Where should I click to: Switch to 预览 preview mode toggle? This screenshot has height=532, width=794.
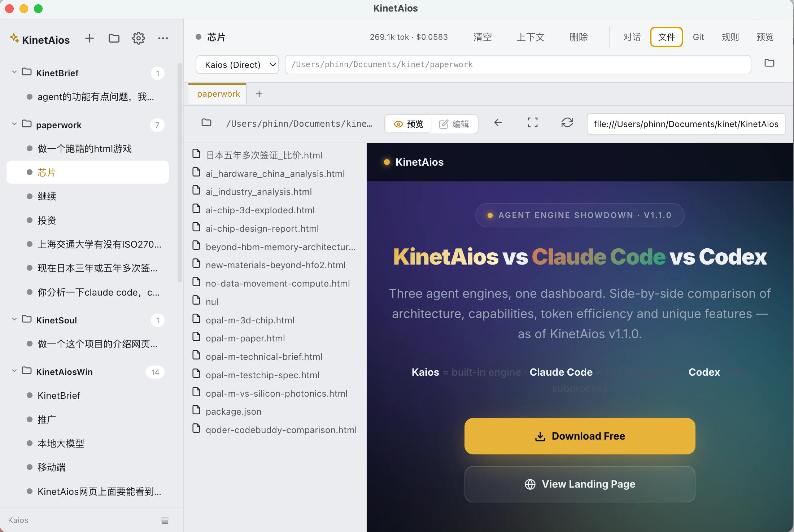point(409,124)
